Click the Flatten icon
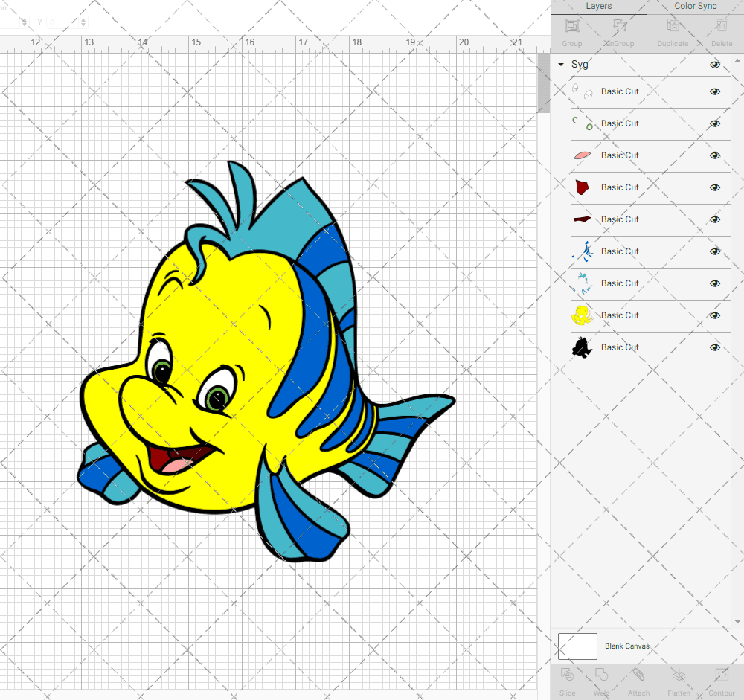The image size is (744, 700). pyautogui.click(x=679, y=675)
